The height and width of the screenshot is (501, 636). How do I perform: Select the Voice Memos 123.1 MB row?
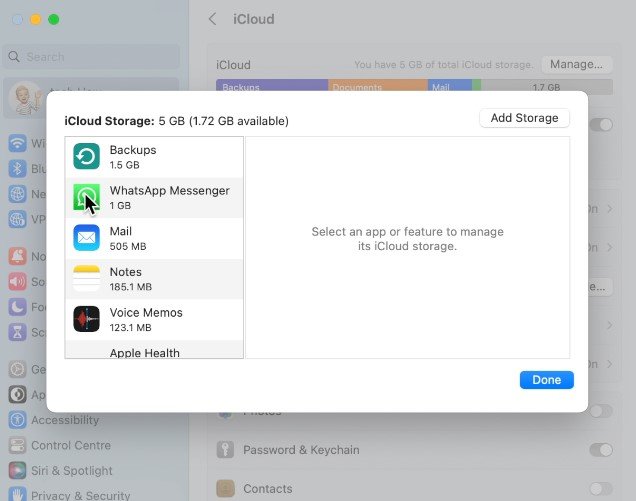tap(154, 319)
